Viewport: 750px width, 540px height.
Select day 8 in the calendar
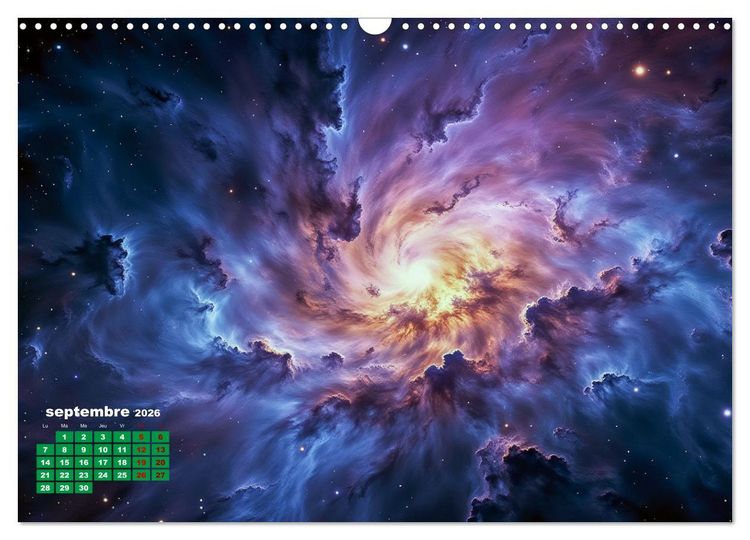[65, 450]
